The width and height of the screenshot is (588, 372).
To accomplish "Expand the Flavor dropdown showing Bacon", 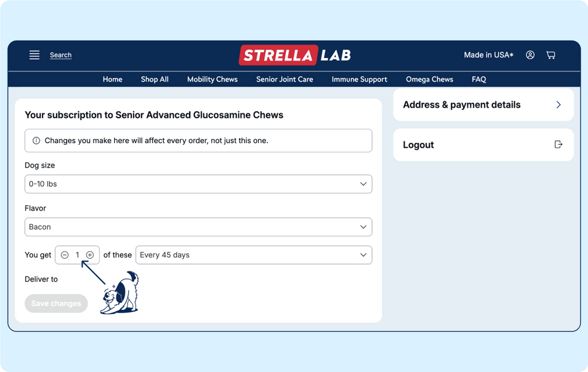I will click(x=198, y=227).
